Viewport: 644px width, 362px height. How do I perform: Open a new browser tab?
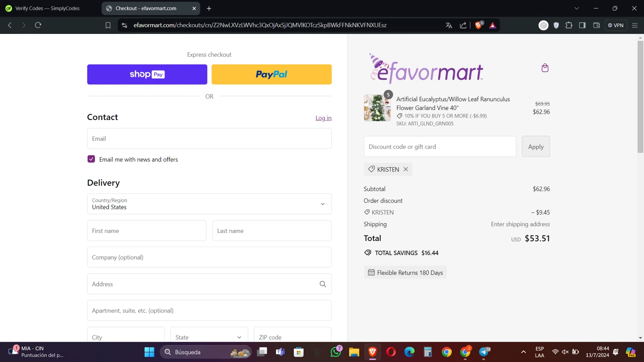[209, 8]
